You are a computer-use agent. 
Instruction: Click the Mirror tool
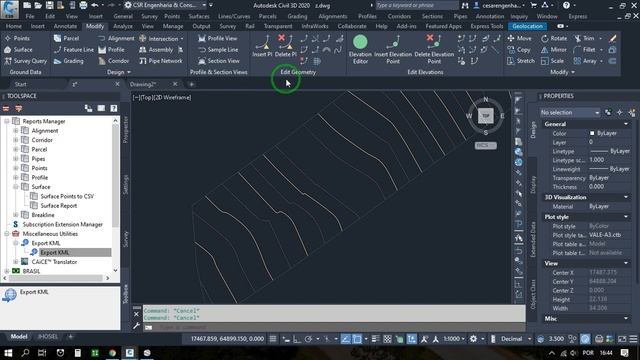[553, 50]
